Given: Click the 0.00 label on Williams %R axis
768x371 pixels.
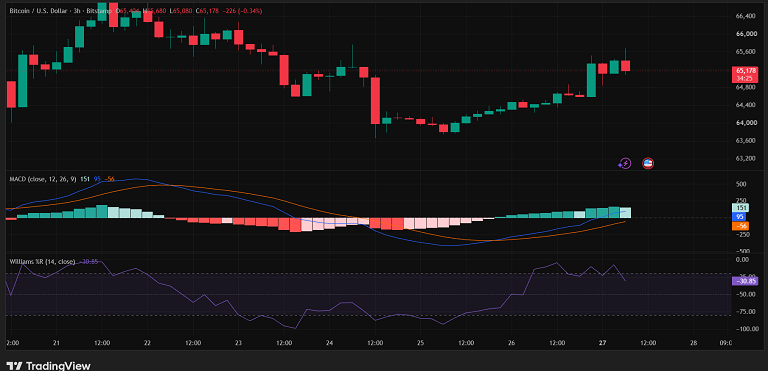Looking at the screenshot, I should [742, 259].
